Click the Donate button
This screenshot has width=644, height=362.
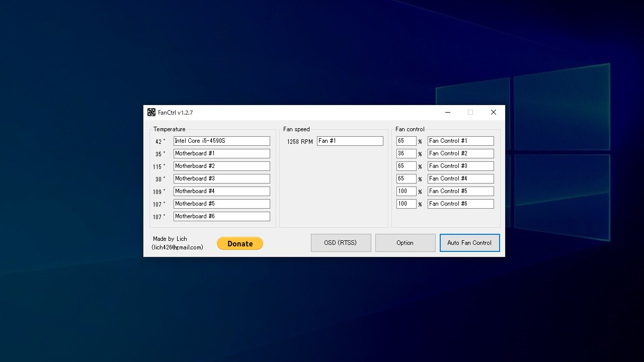240,243
